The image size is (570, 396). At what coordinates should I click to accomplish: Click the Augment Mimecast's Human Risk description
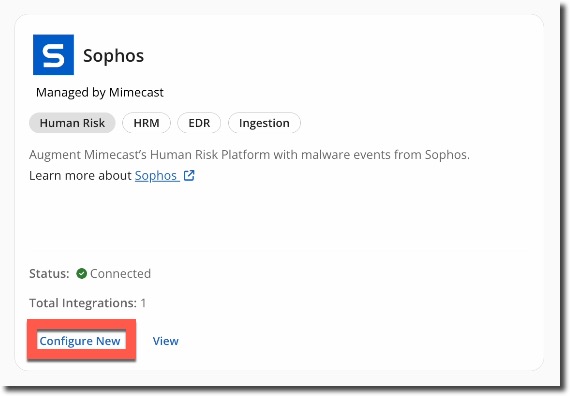(249, 155)
